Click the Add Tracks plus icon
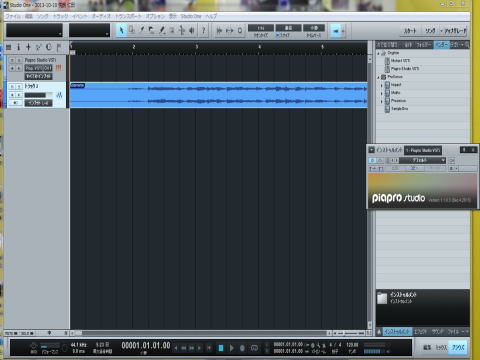This screenshot has width=480, height=360. [x=28, y=47]
